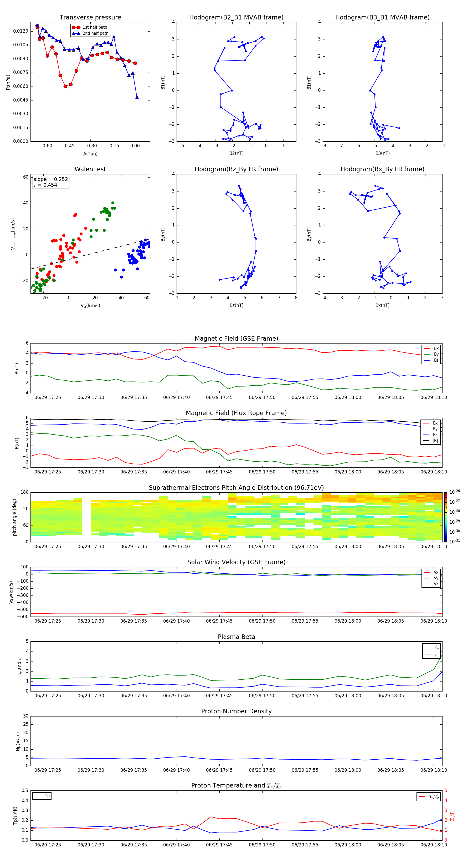
Task: Select the 'Tp' legend entry
Action: (42, 796)
